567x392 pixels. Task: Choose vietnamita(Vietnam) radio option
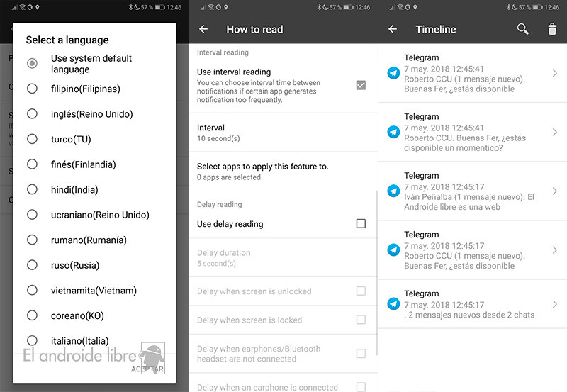tap(32, 291)
